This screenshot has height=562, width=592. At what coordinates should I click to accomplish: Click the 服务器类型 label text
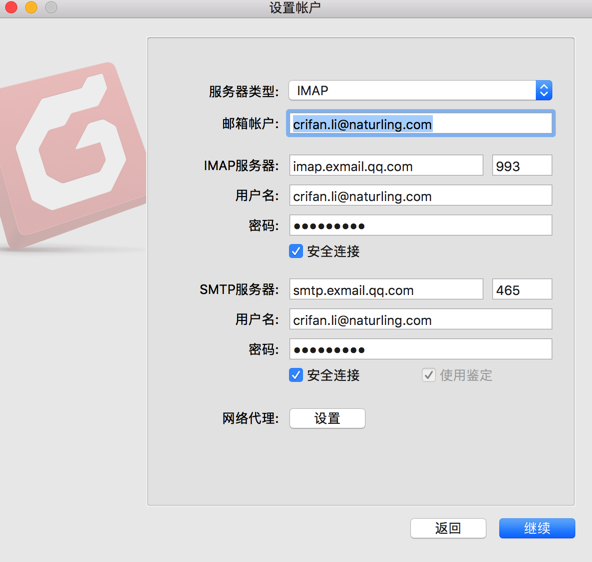244,91
